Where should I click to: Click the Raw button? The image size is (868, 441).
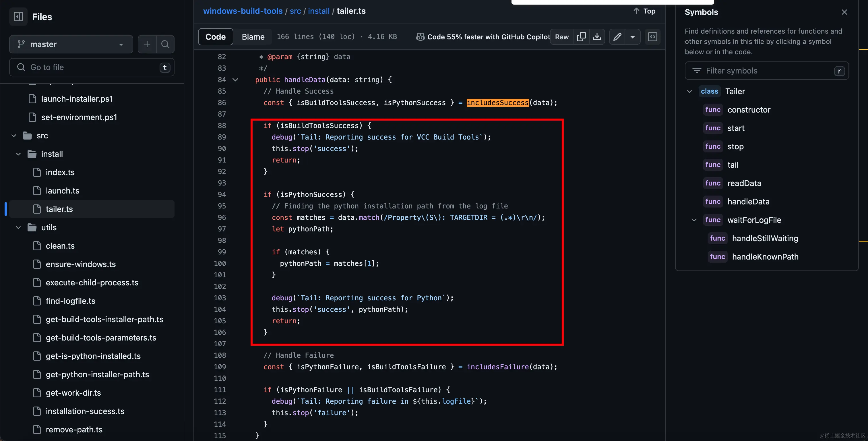pos(562,37)
